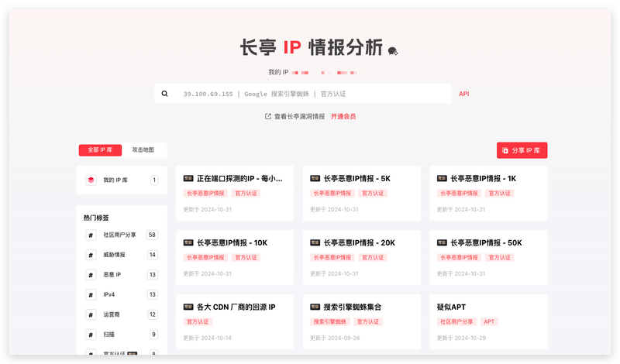620x364 pixels.
Task: Click 官方认证 tag on 1K card
Action: (500, 194)
